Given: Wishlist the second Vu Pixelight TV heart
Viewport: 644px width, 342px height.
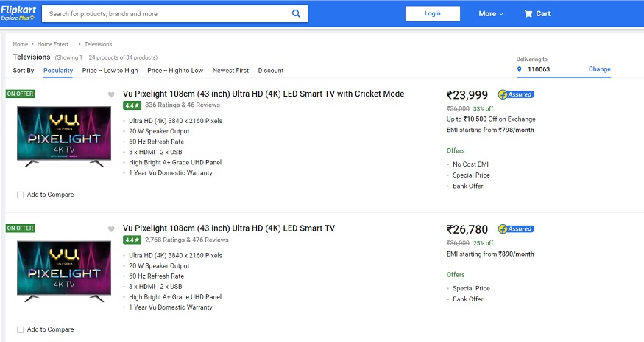Looking at the screenshot, I should (111, 229).
